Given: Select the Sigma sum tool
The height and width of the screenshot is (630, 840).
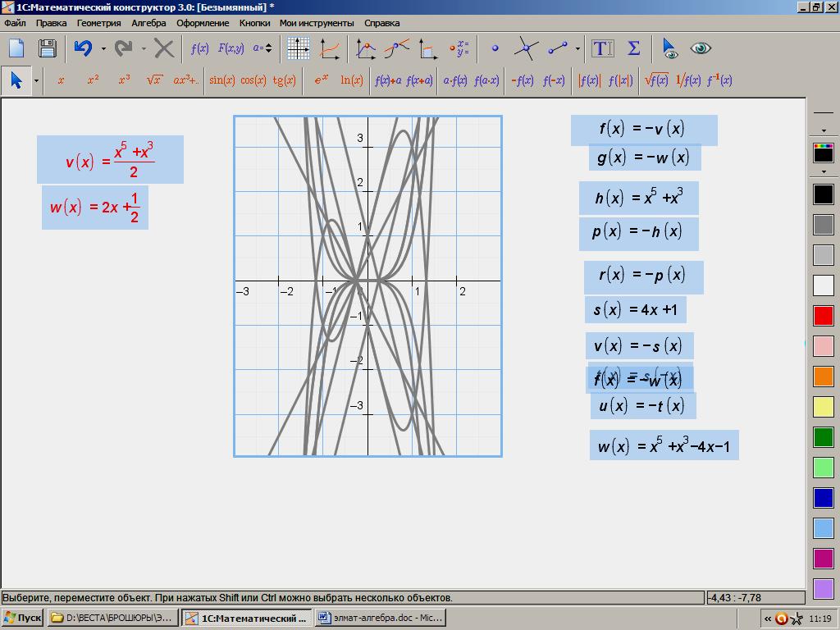Looking at the screenshot, I should click(x=634, y=48).
